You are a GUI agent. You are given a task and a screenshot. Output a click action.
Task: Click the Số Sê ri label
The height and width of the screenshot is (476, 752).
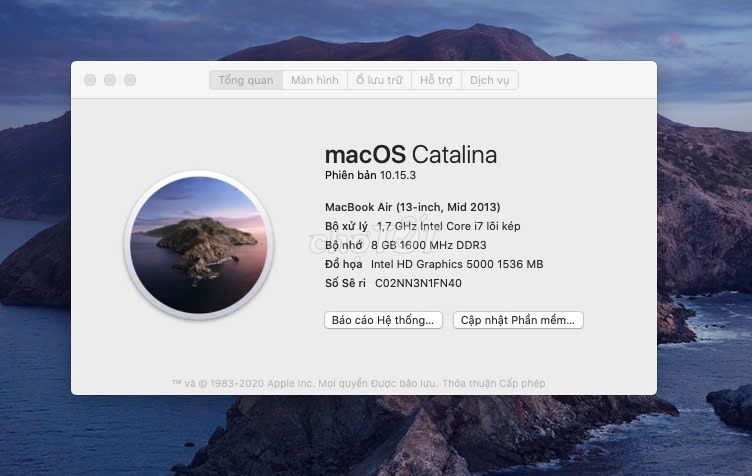(345, 283)
